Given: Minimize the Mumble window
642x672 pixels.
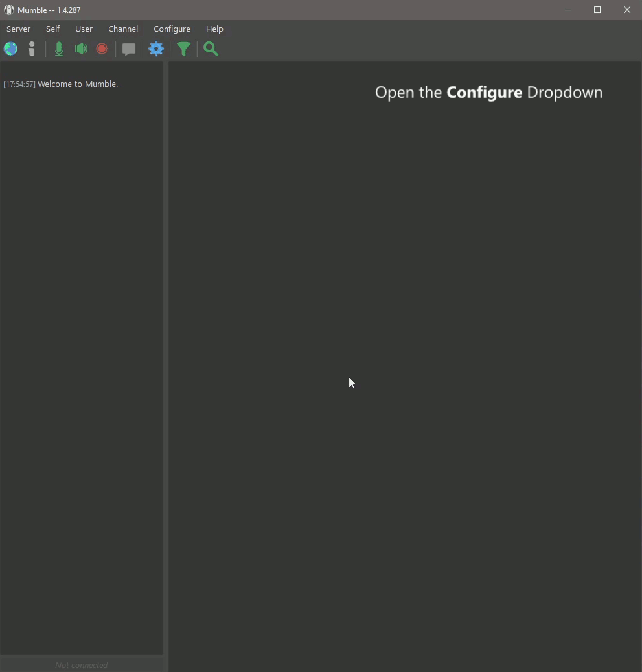Looking at the screenshot, I should click(568, 10).
